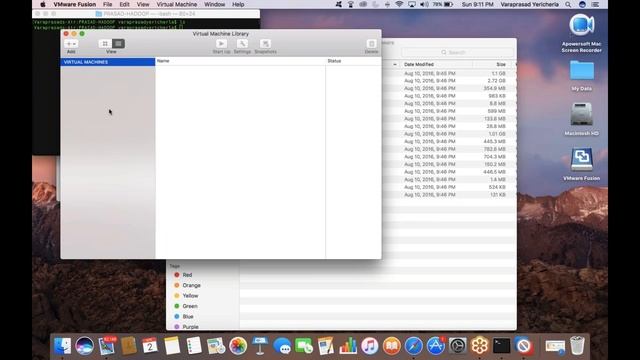Open Photos from the Dock
This screenshot has width=640, height=360.
[x=238, y=346]
